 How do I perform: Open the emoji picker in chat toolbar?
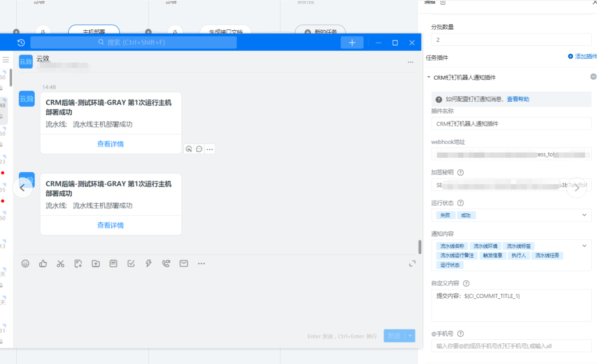coord(26,264)
